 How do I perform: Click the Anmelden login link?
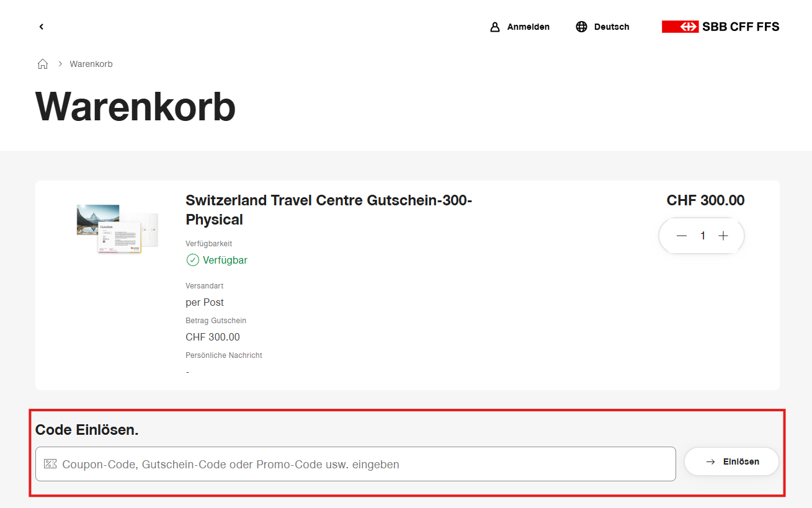click(x=528, y=27)
